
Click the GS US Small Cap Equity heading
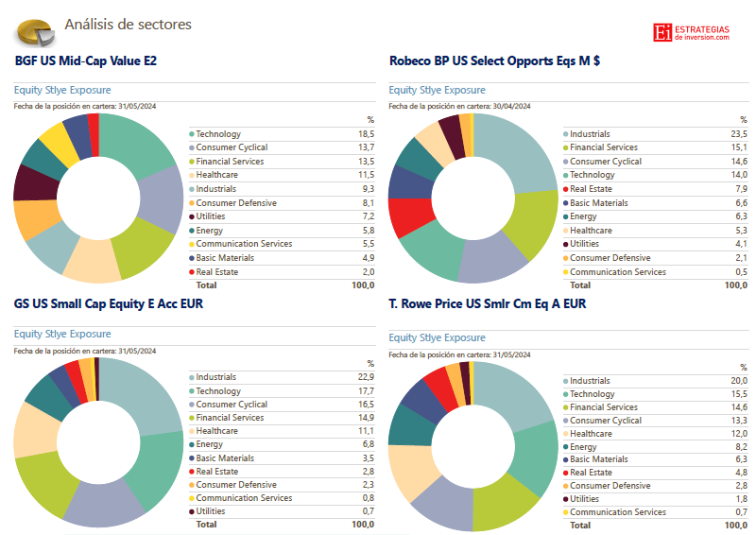tap(109, 304)
